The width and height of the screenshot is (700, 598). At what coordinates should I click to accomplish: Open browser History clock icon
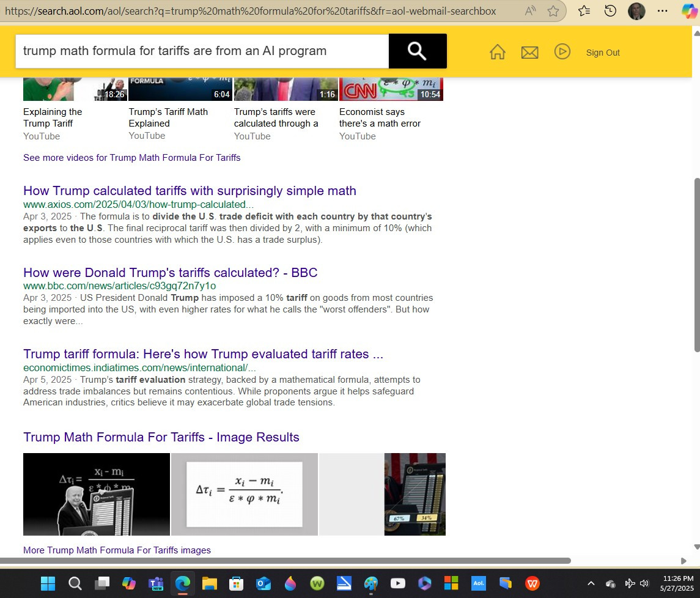coord(610,11)
